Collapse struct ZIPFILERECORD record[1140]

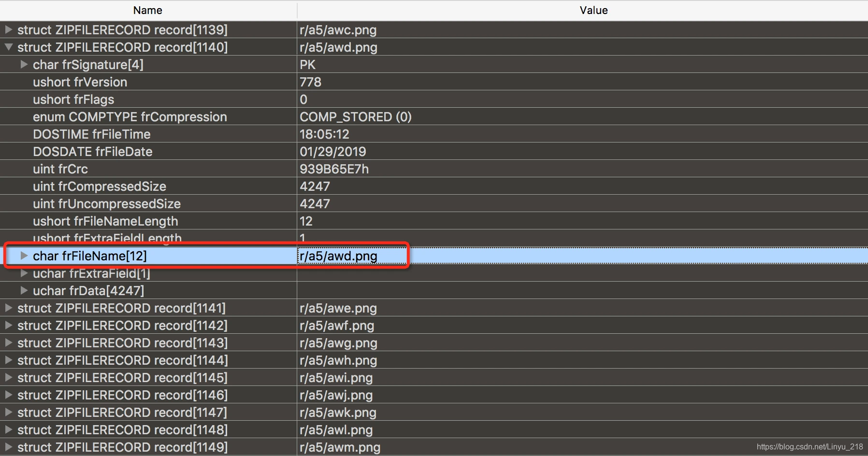click(x=8, y=47)
